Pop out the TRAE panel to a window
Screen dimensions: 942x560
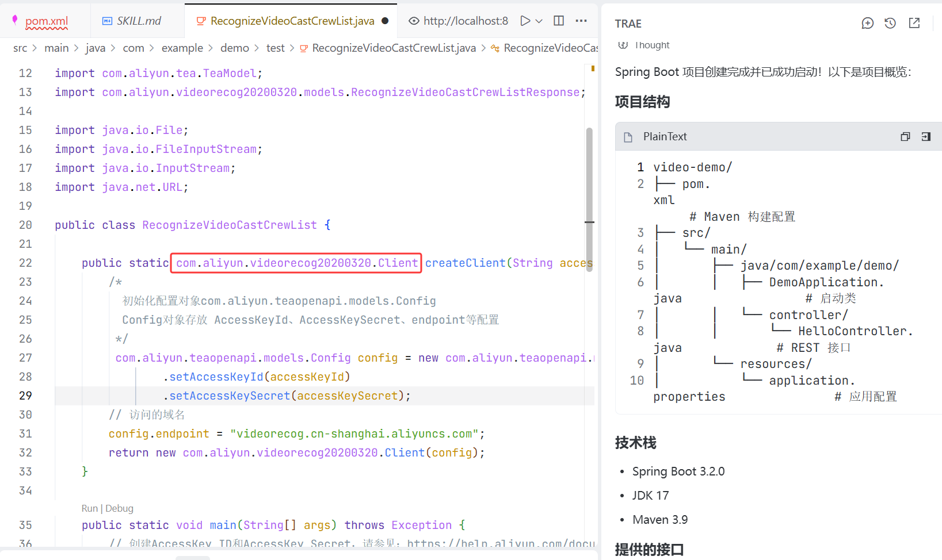(x=914, y=23)
